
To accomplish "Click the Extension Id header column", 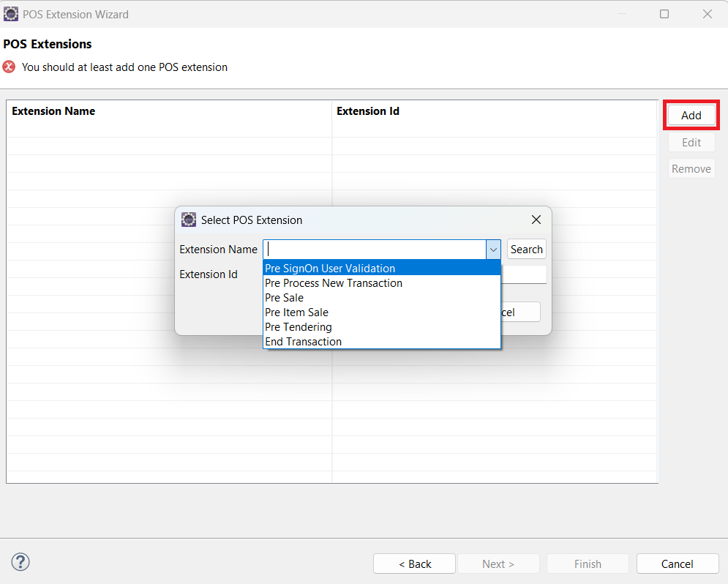I will pyautogui.click(x=367, y=111).
